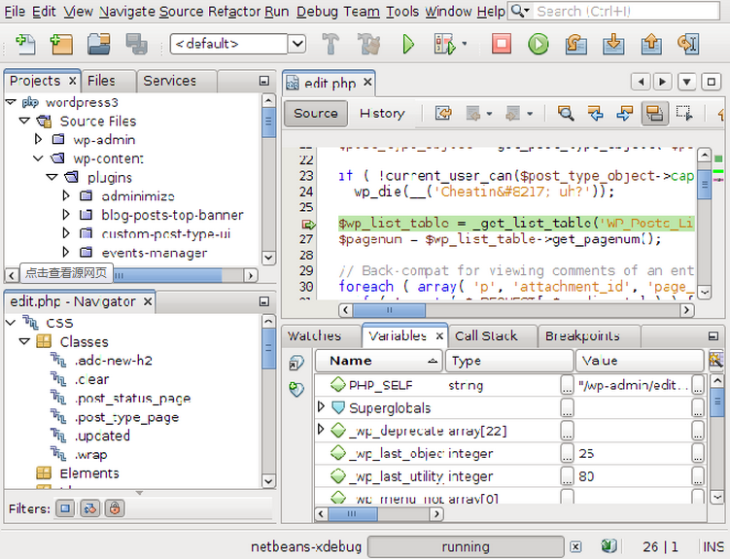The height and width of the screenshot is (560, 730).
Task: Click Find Selection magnifier icon in editor
Action: pos(566,113)
